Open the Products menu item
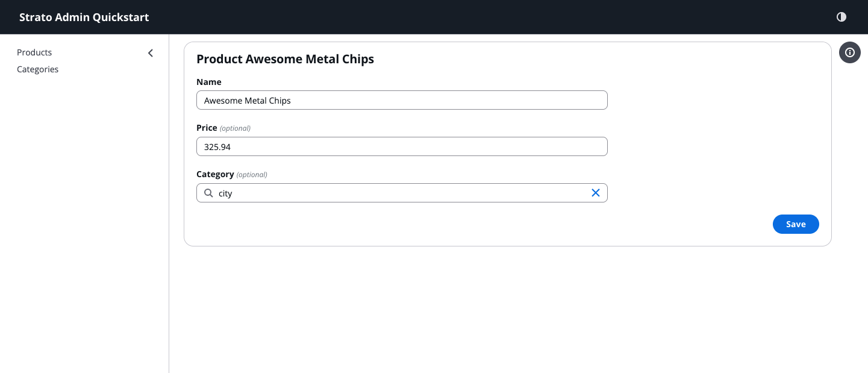868x373 pixels. [34, 52]
